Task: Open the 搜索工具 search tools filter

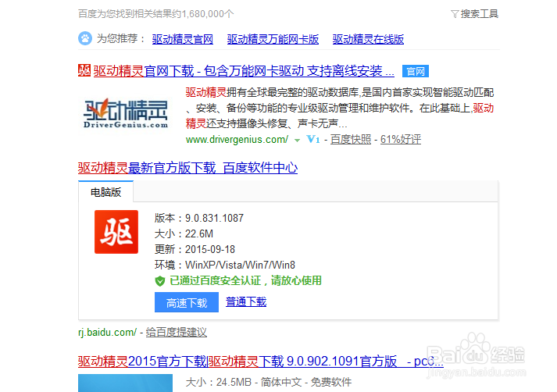Action: tap(475, 14)
